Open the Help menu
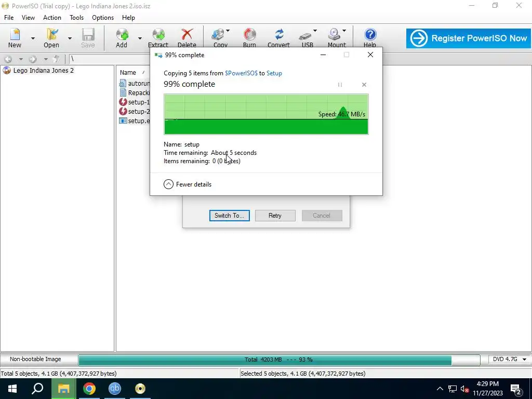Viewport: 532px width, 399px height. [129, 18]
